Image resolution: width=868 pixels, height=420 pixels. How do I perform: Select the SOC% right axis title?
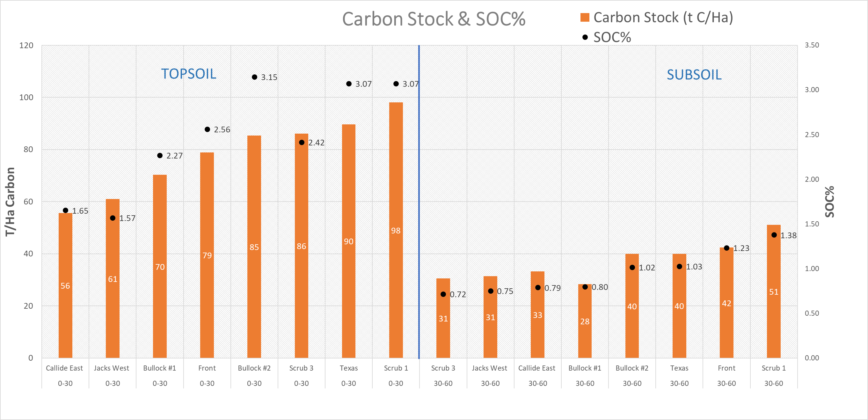tap(829, 202)
